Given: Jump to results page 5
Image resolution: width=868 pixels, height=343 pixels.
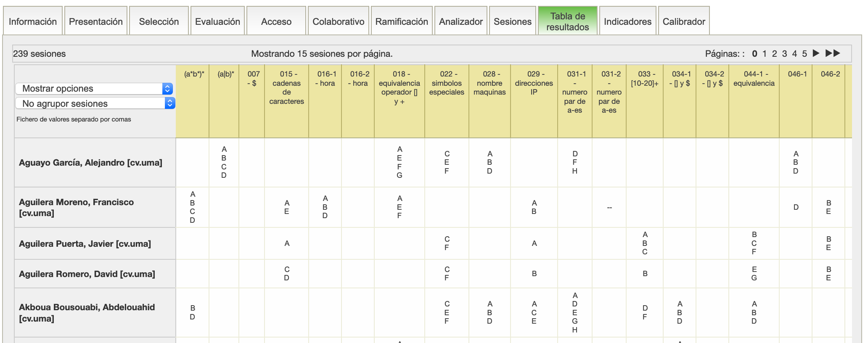Looking at the screenshot, I should pyautogui.click(x=804, y=54).
